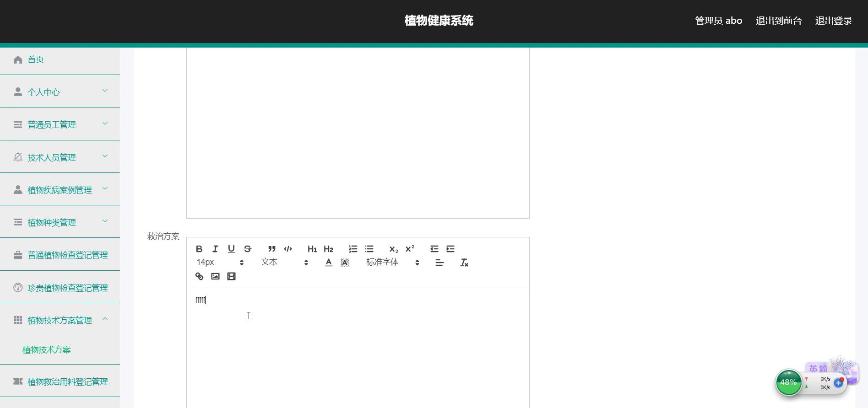
Task: Toggle italic formatting in editor toolbar
Action: pyautogui.click(x=215, y=249)
